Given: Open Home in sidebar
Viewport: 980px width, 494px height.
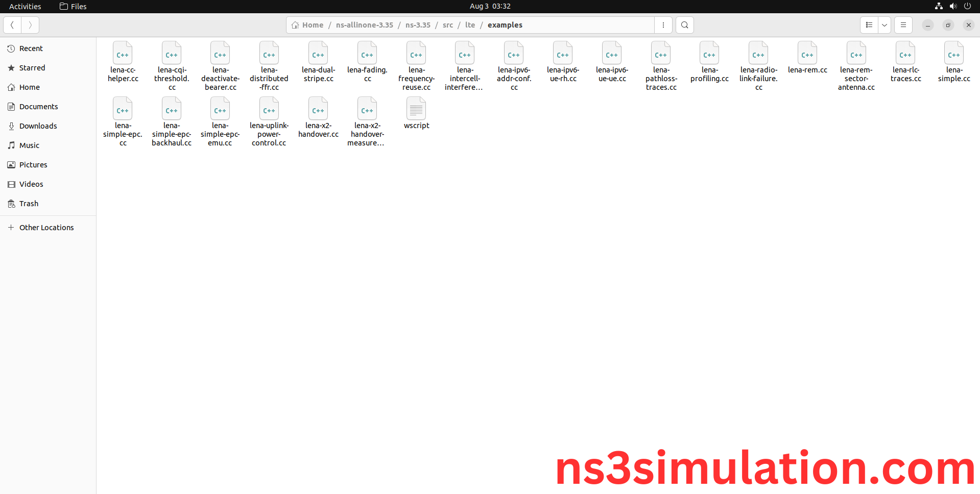Looking at the screenshot, I should [x=48, y=87].
